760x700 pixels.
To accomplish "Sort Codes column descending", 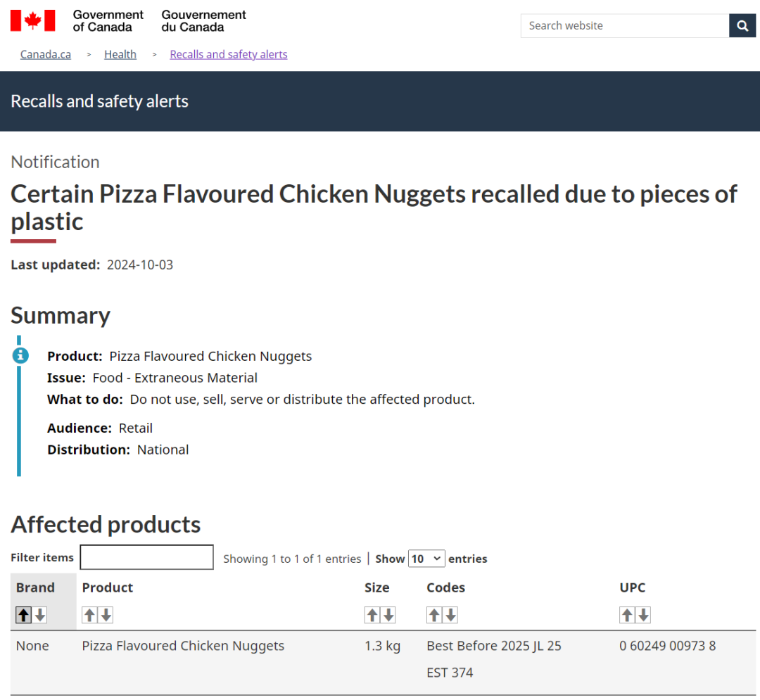I will 451,615.
